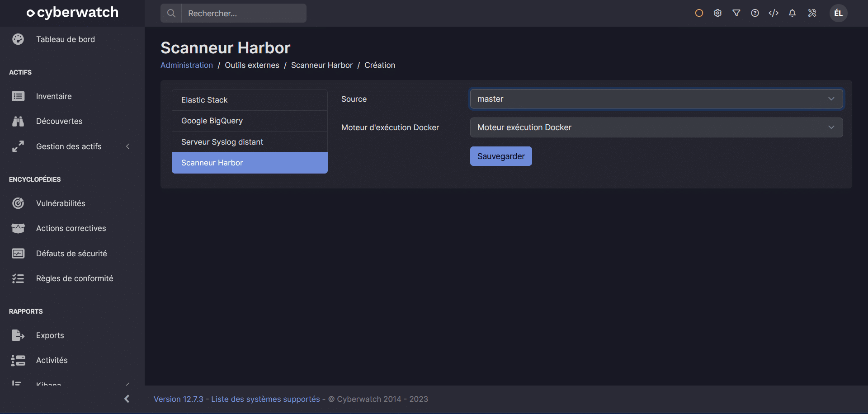Click the search magnifier icon
The width and height of the screenshot is (868, 414).
point(171,13)
